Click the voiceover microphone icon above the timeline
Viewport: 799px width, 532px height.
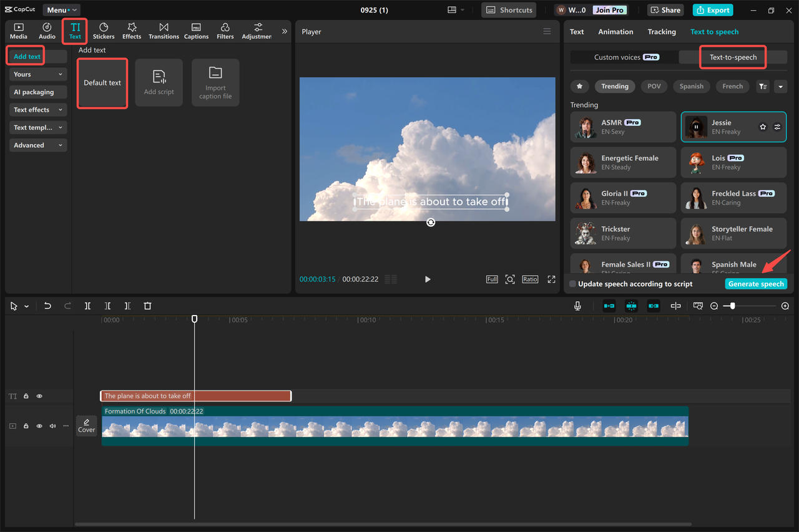tap(577, 306)
